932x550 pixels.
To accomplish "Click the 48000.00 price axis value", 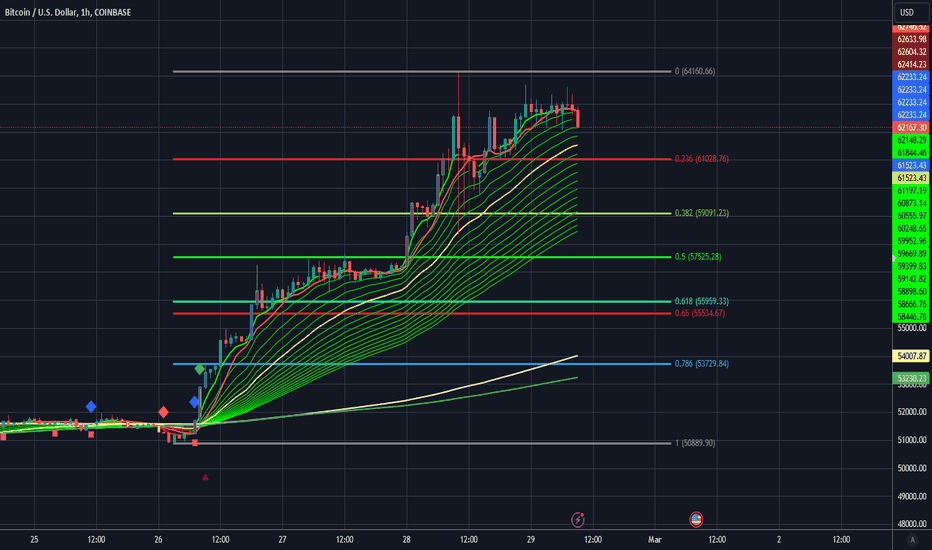I will pos(912,524).
